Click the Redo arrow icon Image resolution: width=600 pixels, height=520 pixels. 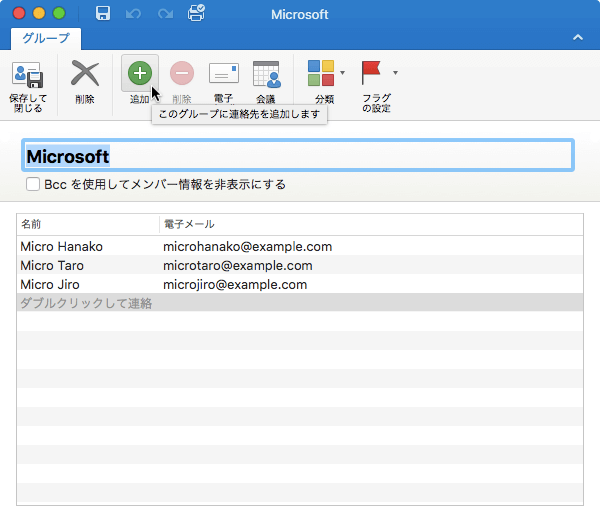(165, 14)
